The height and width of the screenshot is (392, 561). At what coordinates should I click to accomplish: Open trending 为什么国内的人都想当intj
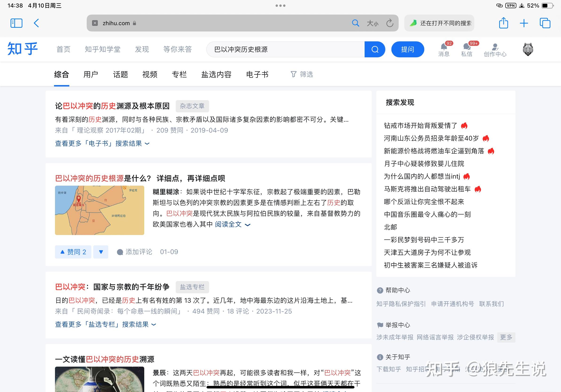(422, 176)
